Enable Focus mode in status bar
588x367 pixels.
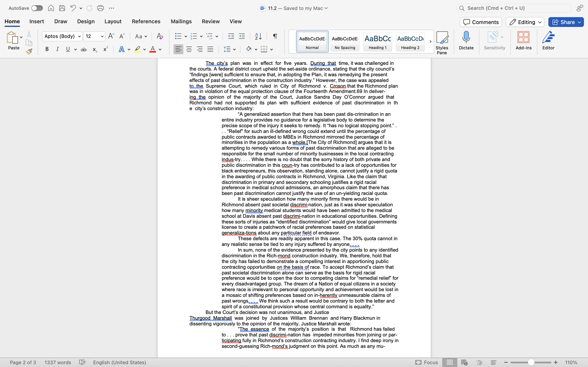coord(427,362)
